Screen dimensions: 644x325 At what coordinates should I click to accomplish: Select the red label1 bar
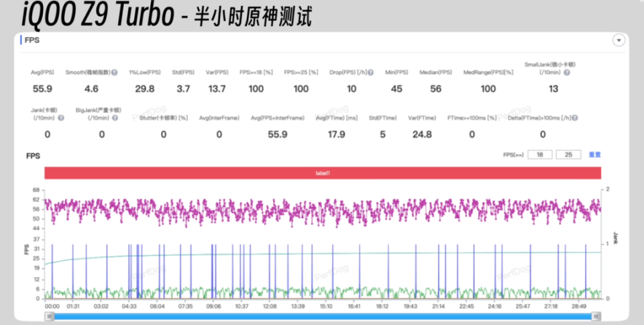[x=323, y=173]
